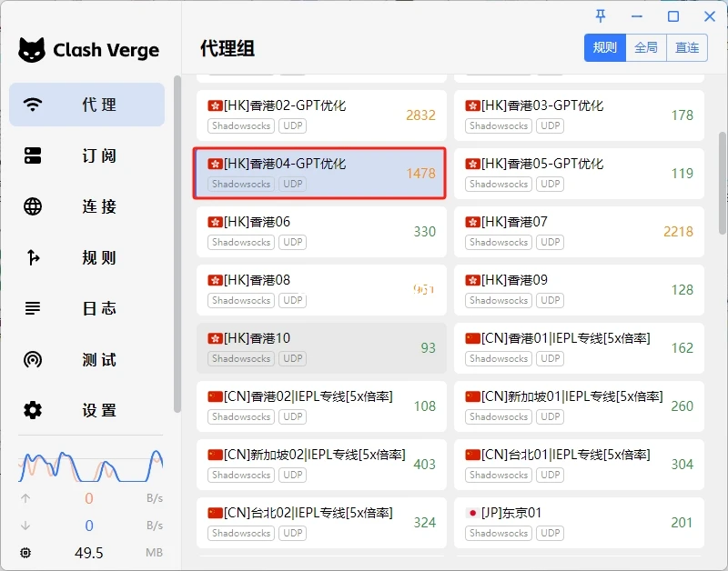Screen dimensions: 728x571
Task: Click the Japan flag on 东京01
Action: 472,513
